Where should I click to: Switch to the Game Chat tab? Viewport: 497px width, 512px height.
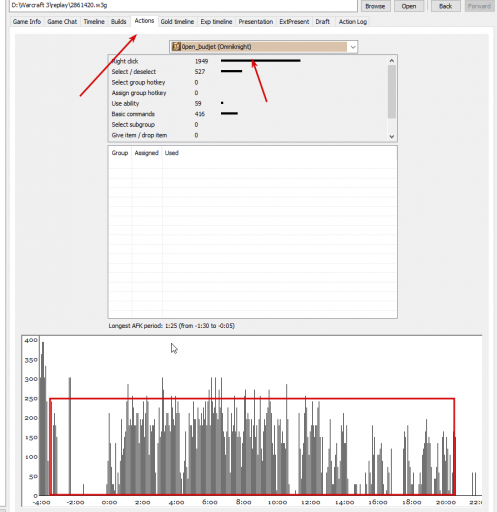tap(62, 22)
